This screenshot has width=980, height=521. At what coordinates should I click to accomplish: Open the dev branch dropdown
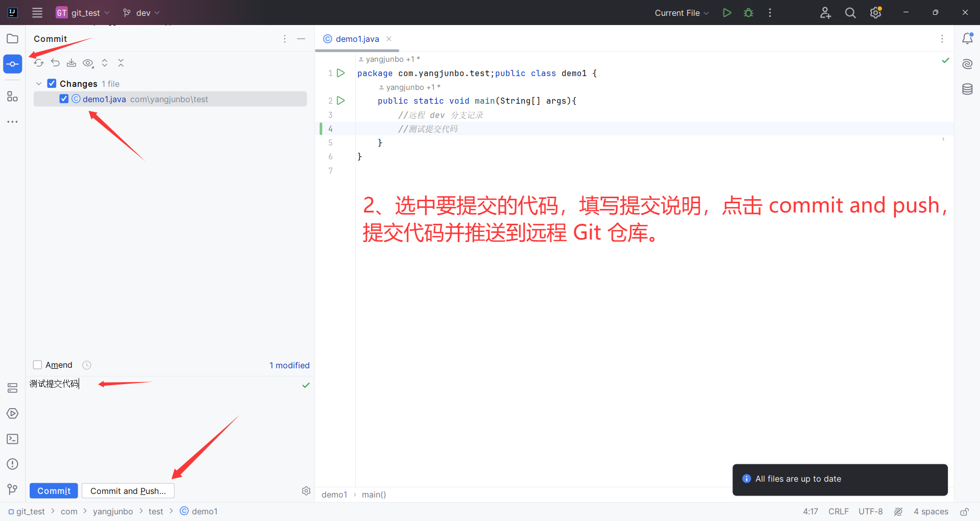click(141, 13)
